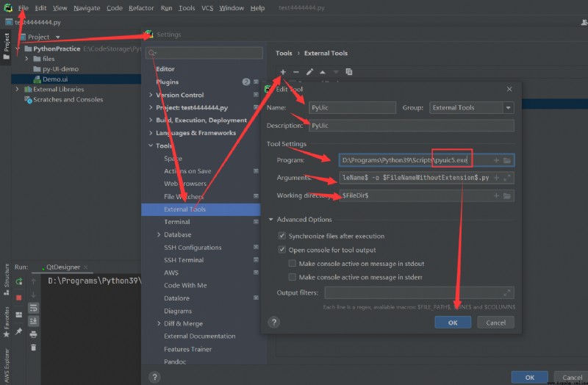Open the Project tool window sidebar

6,46
